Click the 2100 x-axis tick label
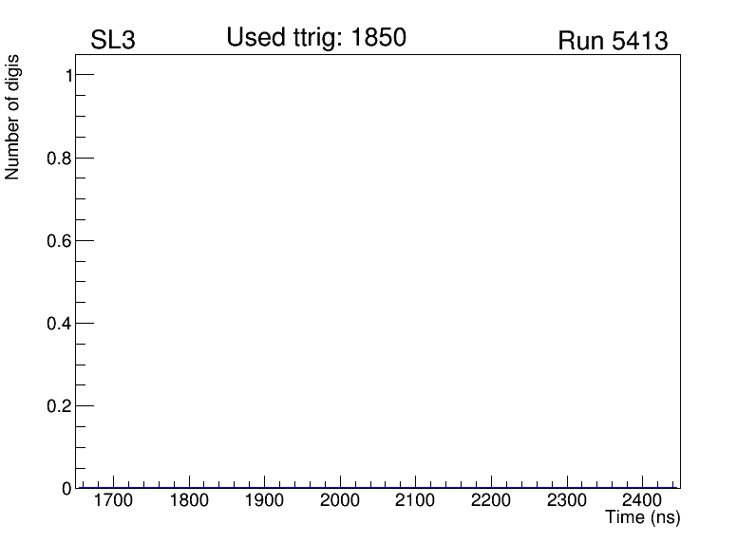 [x=415, y=501]
